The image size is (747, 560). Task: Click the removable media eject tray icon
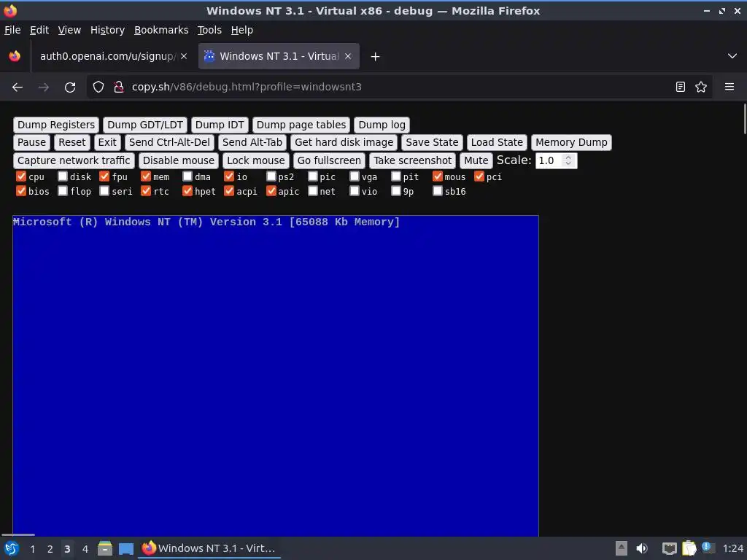coord(622,548)
